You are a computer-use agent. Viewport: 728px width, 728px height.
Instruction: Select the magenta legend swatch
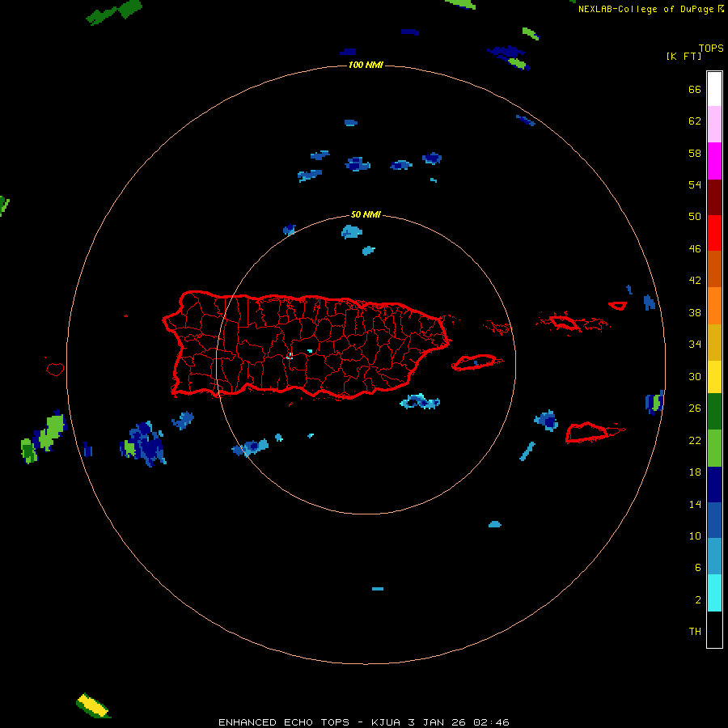[x=714, y=161]
